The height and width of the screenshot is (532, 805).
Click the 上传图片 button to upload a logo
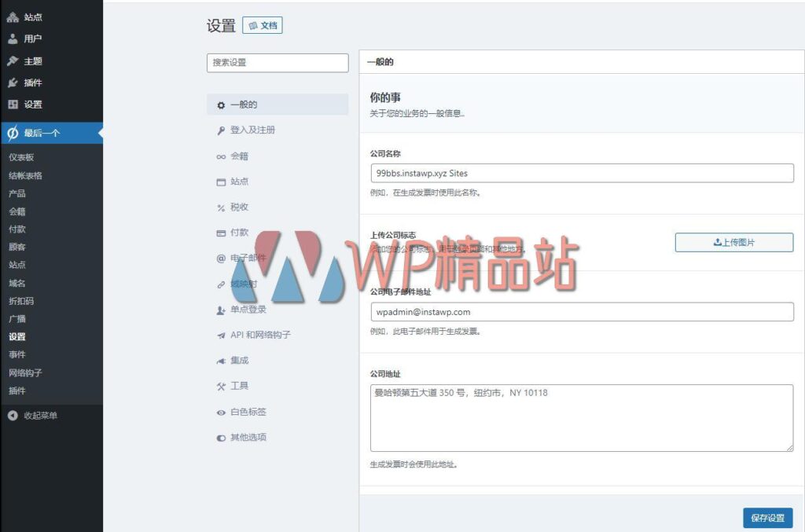point(734,242)
